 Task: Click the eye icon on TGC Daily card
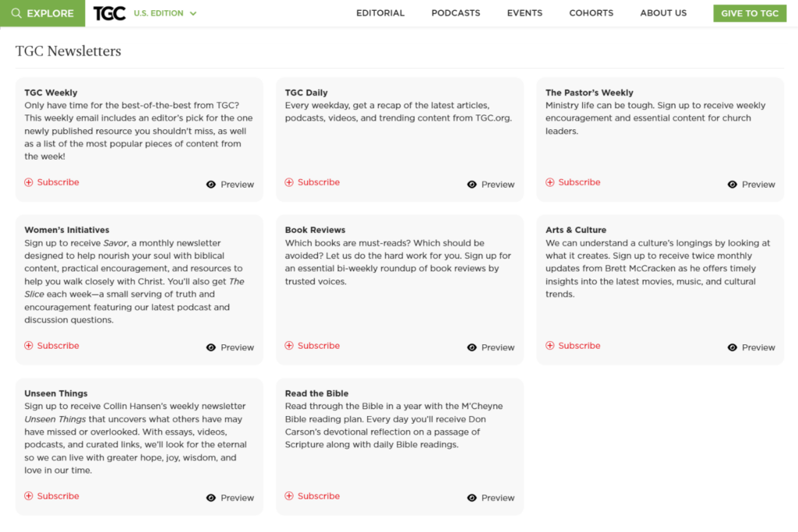pyautogui.click(x=471, y=185)
